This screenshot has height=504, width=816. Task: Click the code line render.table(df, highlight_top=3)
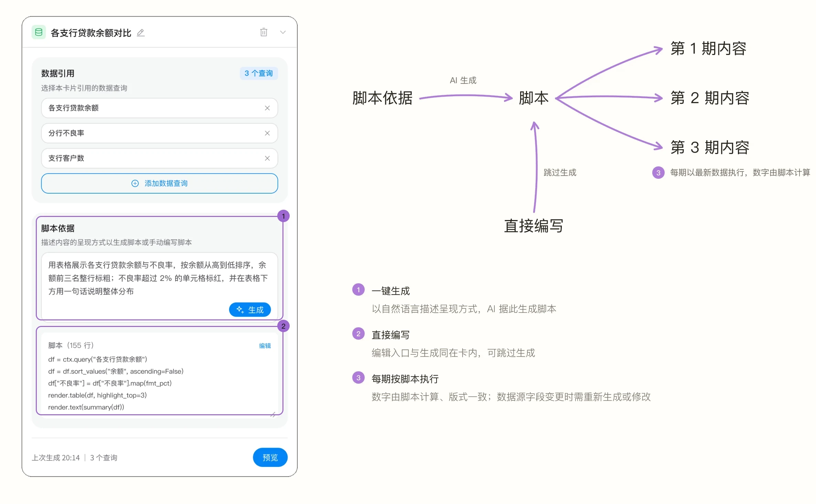pyautogui.click(x=97, y=395)
